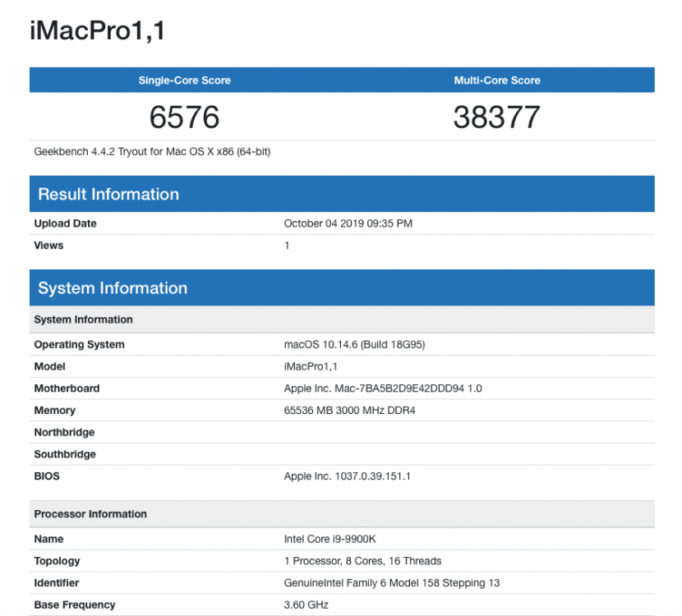
Task: Select the Single-Core Score header
Action: 184,80
